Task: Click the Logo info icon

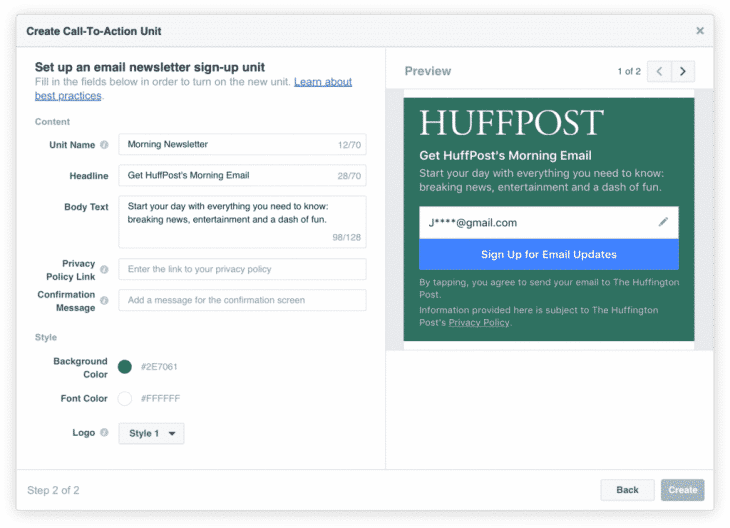Action: point(104,433)
